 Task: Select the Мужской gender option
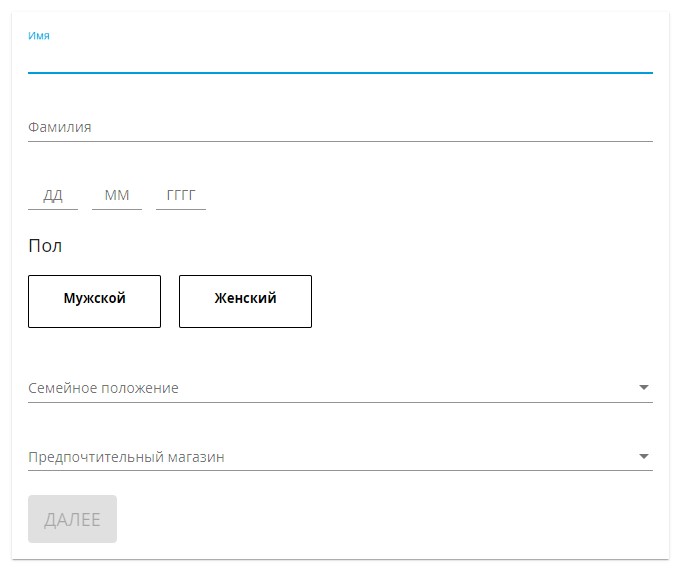click(95, 301)
